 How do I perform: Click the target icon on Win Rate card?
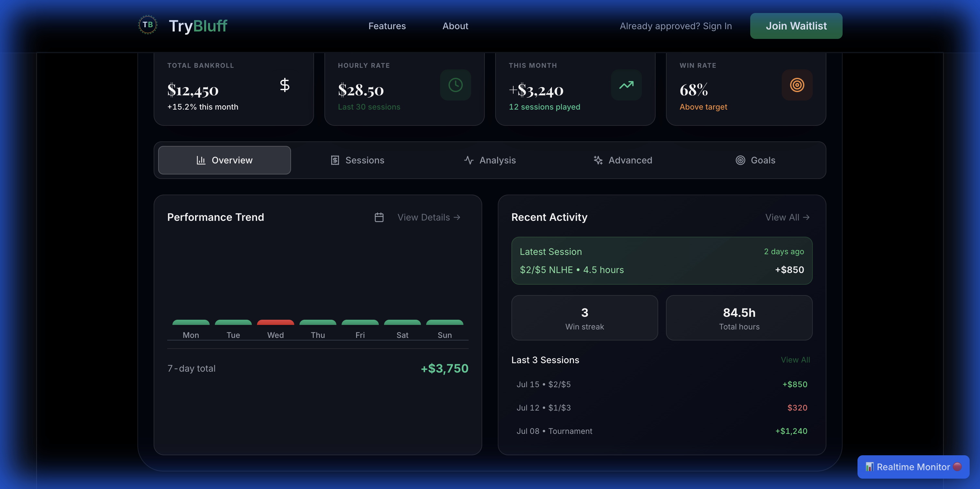[797, 85]
